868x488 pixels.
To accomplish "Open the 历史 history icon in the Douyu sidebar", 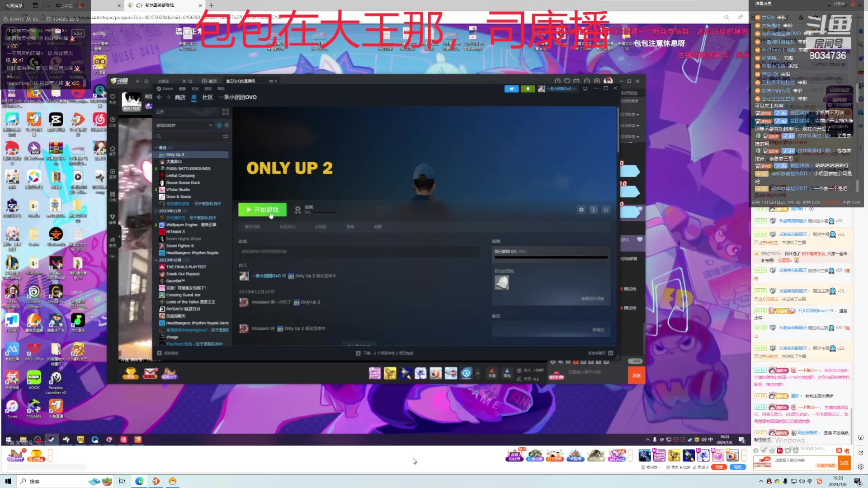I will click(x=113, y=122).
